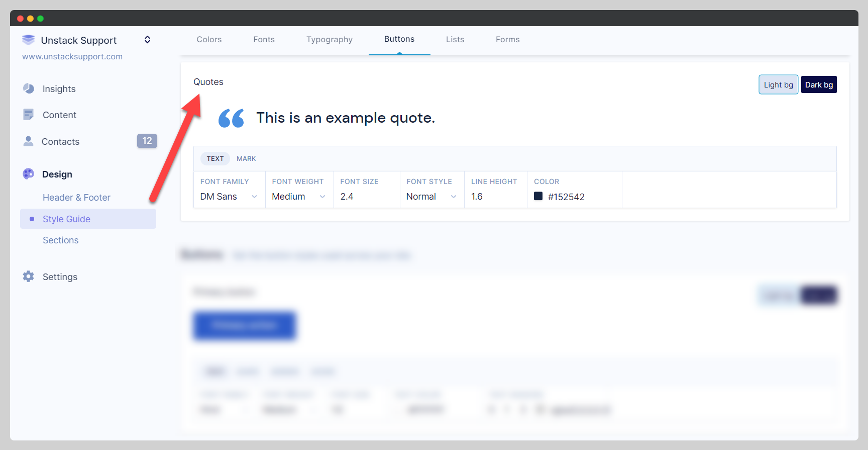Expand the site switcher next to Unstack Support
The width and height of the screenshot is (868, 450).
pos(147,40)
